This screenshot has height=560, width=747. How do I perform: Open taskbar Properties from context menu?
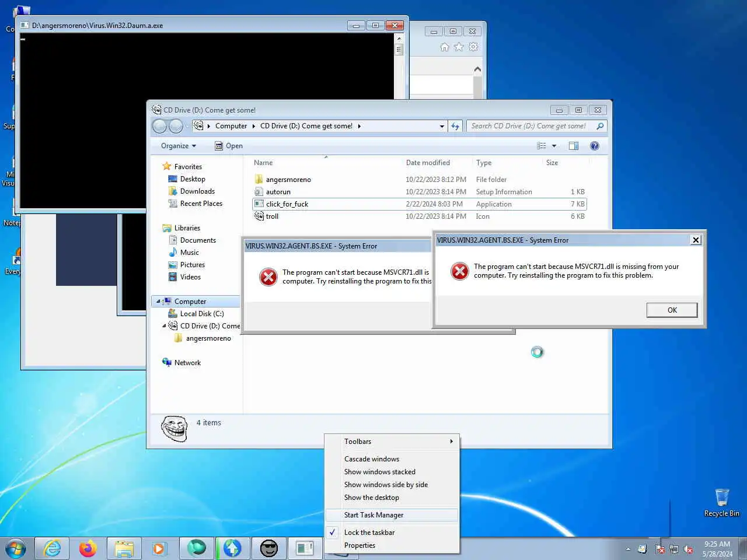coord(392,545)
